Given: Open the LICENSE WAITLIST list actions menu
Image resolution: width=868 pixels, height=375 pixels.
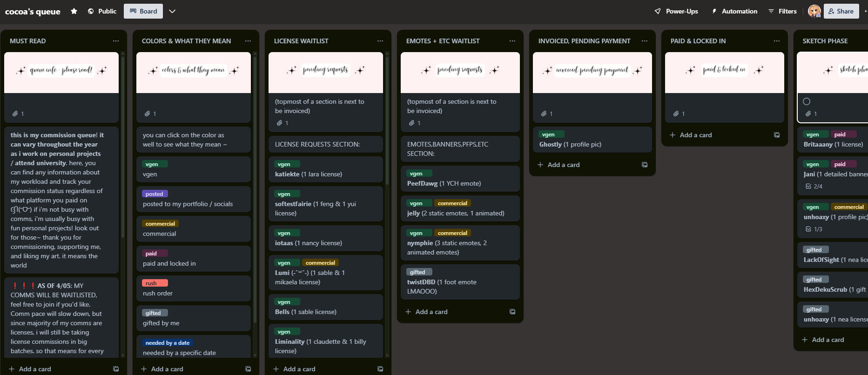Looking at the screenshot, I should click(x=380, y=41).
